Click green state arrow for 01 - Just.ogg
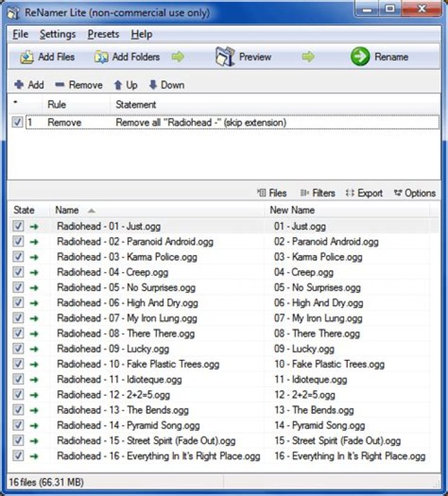 click(34, 227)
